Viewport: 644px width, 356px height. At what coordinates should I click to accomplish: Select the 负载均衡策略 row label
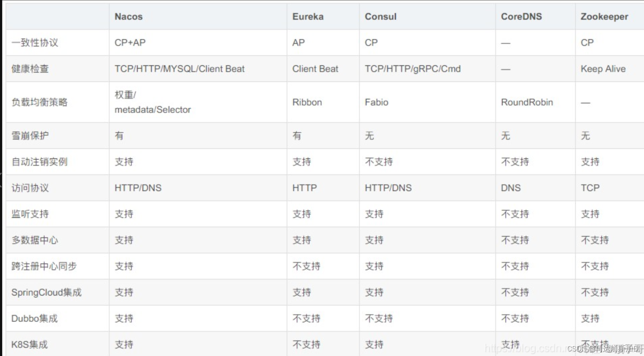39,102
